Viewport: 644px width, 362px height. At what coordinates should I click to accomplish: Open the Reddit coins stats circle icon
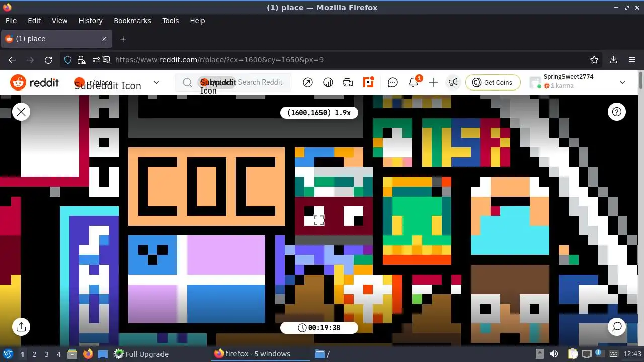pyautogui.click(x=328, y=82)
